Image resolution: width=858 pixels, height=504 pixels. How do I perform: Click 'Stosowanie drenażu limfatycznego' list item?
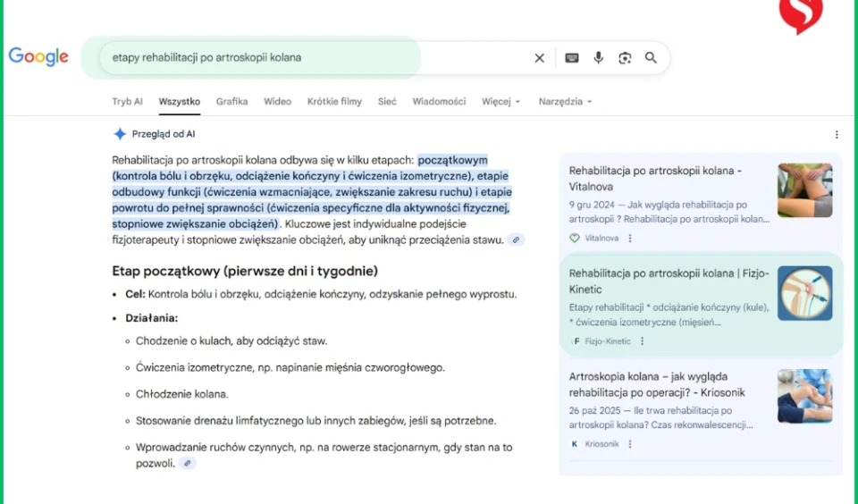pyautogui.click(x=316, y=421)
